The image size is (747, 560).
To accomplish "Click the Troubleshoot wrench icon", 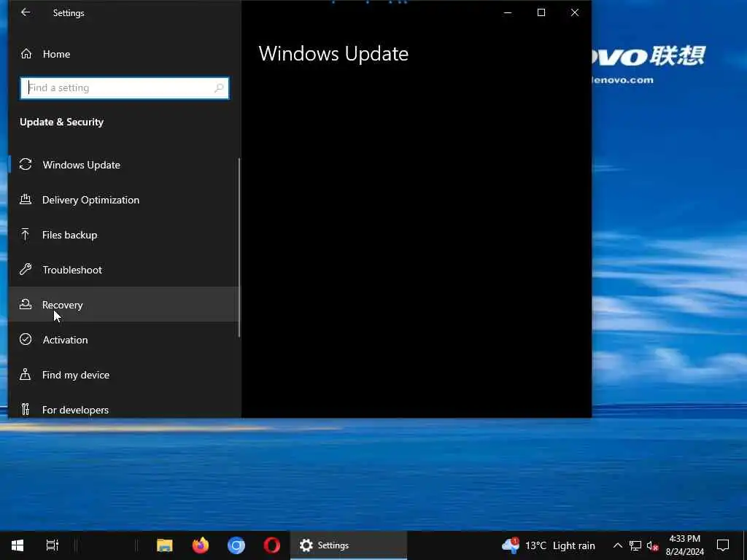I will tap(26, 270).
